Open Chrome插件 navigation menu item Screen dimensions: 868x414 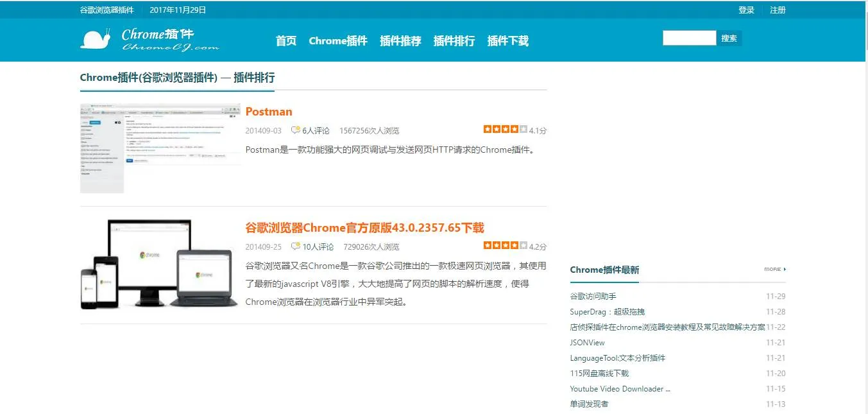[x=338, y=41]
